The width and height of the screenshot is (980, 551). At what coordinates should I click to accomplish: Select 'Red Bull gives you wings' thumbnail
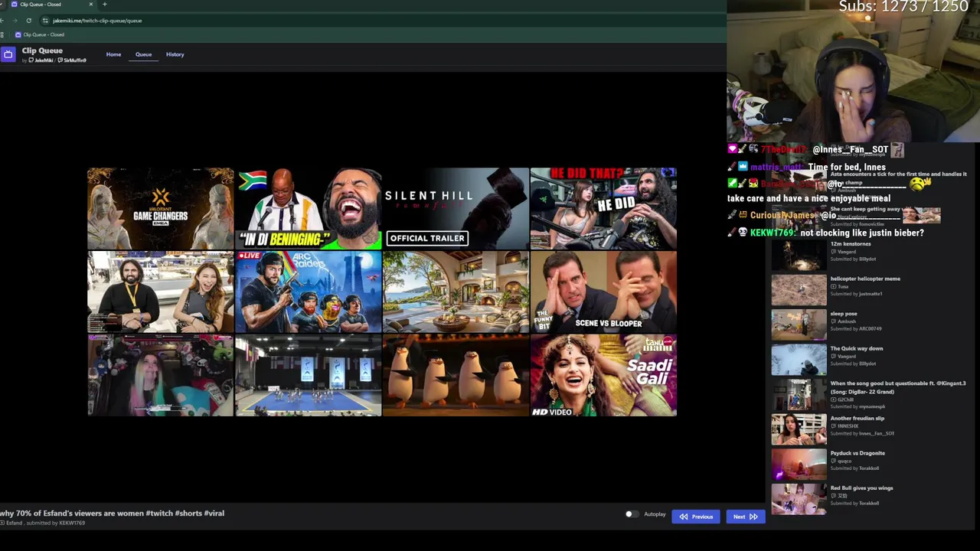(799, 499)
